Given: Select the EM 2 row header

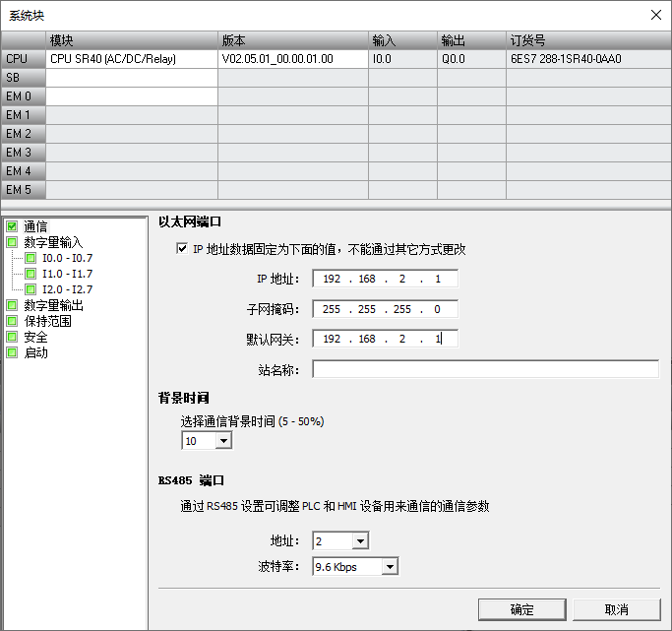Looking at the screenshot, I should (24, 134).
